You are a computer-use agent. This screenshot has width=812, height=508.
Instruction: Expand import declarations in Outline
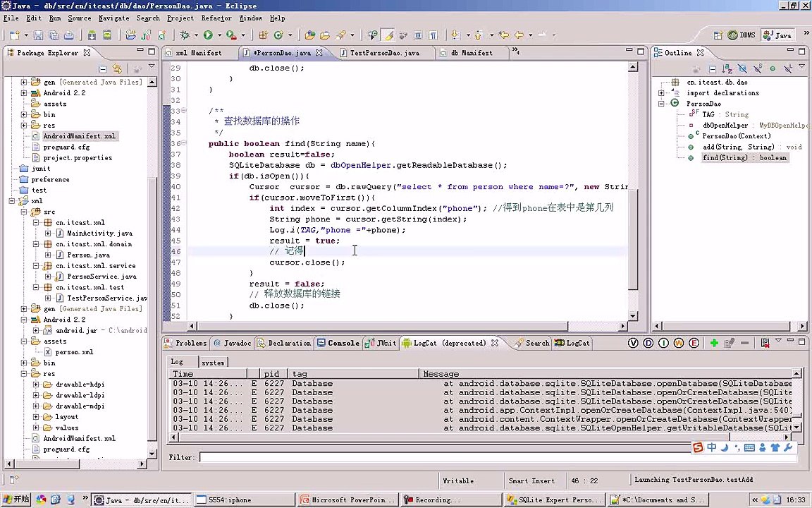click(661, 93)
